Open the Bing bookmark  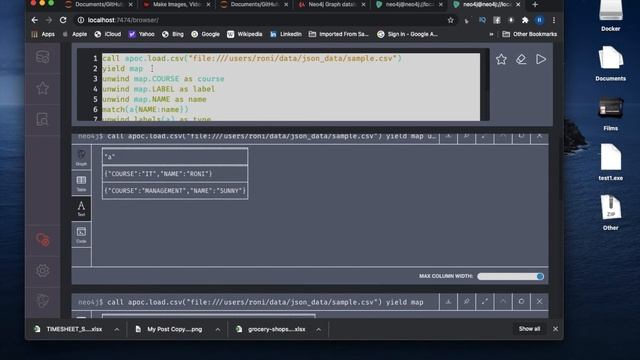173,34
